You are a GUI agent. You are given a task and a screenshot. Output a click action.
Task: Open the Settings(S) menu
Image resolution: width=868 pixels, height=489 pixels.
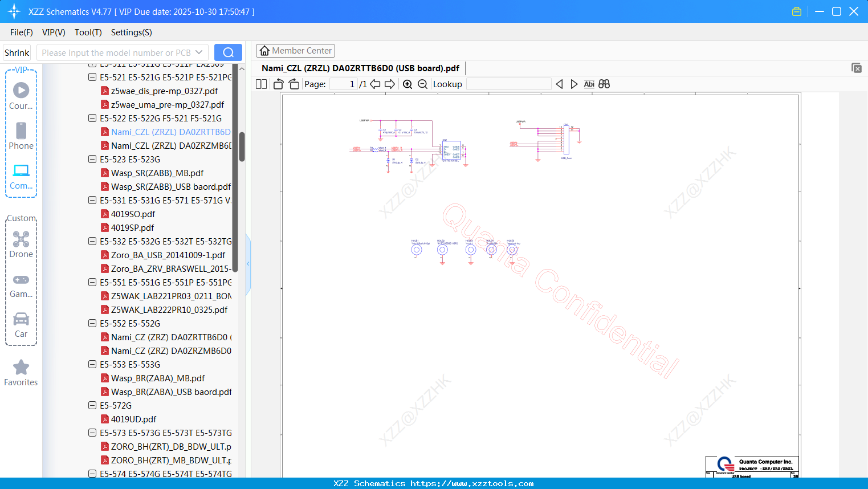[x=132, y=32]
